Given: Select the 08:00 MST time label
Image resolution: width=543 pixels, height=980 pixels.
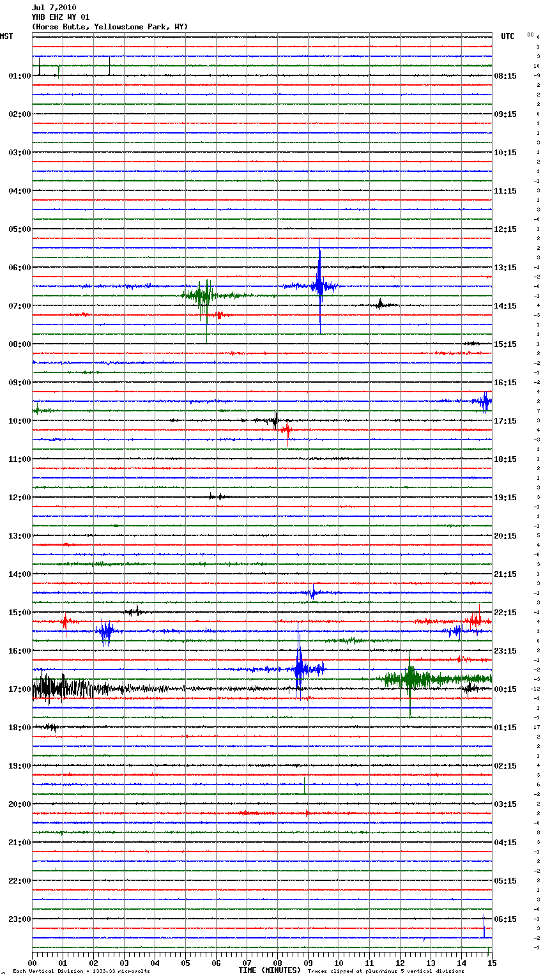Looking at the screenshot, I should (x=20, y=344).
